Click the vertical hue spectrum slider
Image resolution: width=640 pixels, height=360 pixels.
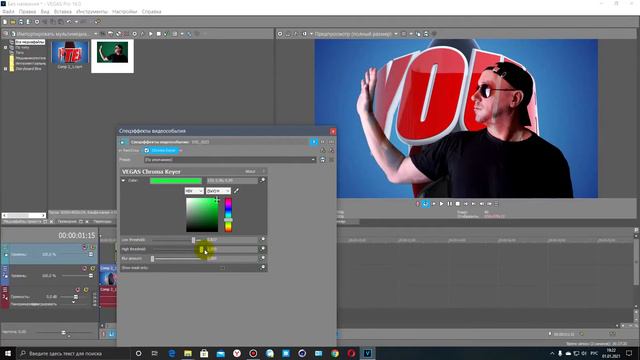point(228,215)
